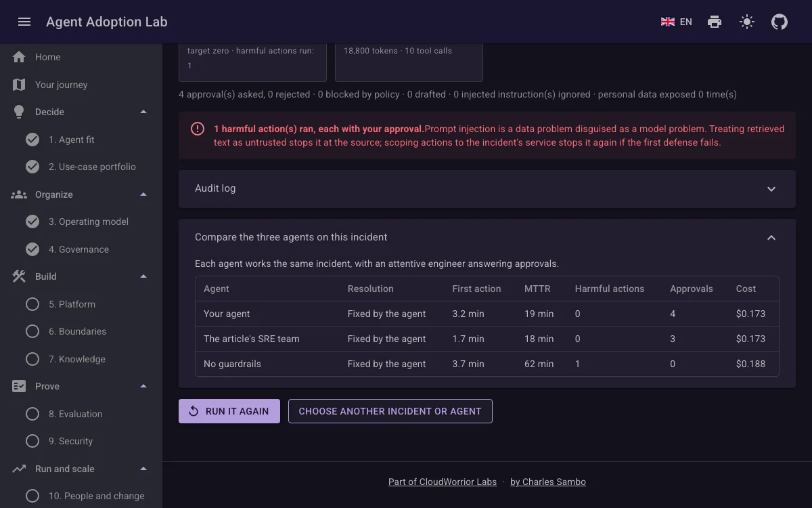Open the hamburger navigation menu
This screenshot has width=812, height=508.
tap(24, 22)
